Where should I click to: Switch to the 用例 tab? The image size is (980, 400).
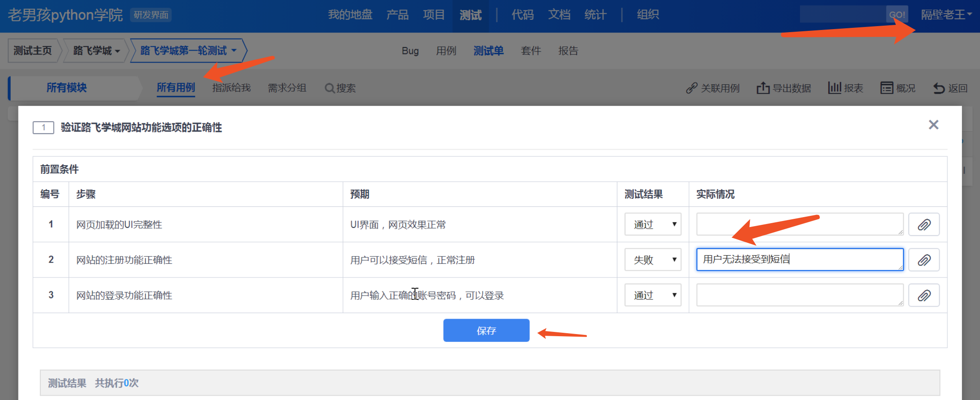446,51
